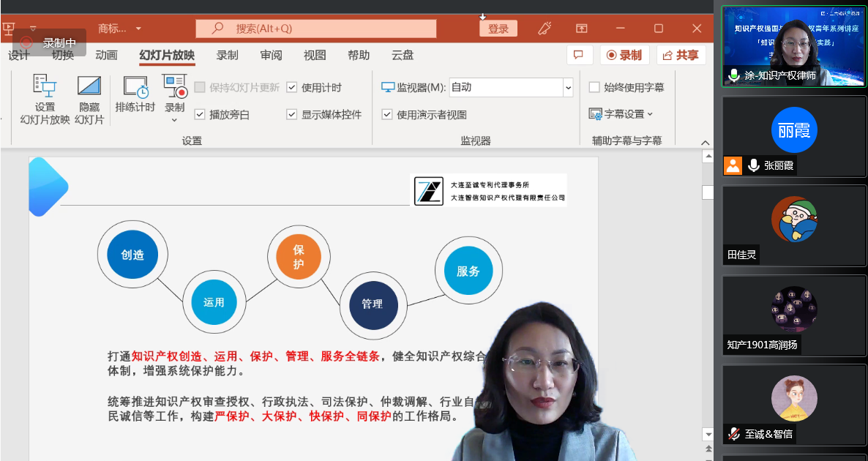Uncheck the 播放旁白 checkbox

(x=200, y=114)
